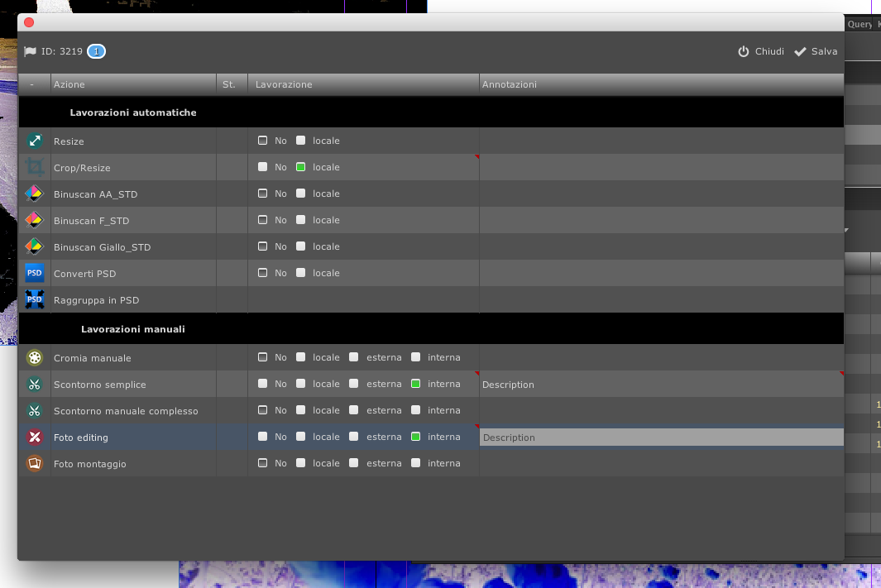The width and height of the screenshot is (881, 588).
Task: Uncheck locale for Crop/Resize
Action: 301,167
